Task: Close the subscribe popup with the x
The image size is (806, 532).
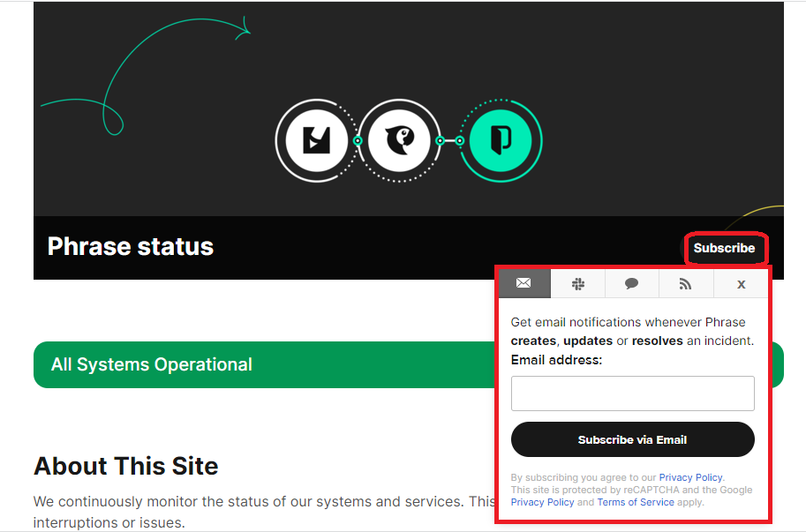Action: click(x=741, y=283)
